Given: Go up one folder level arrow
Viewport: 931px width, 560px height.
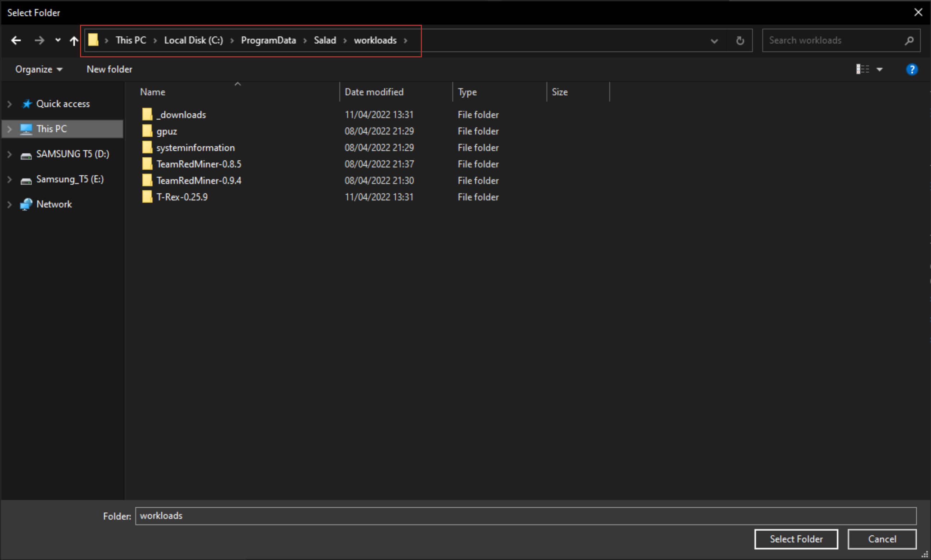Looking at the screenshot, I should point(74,41).
